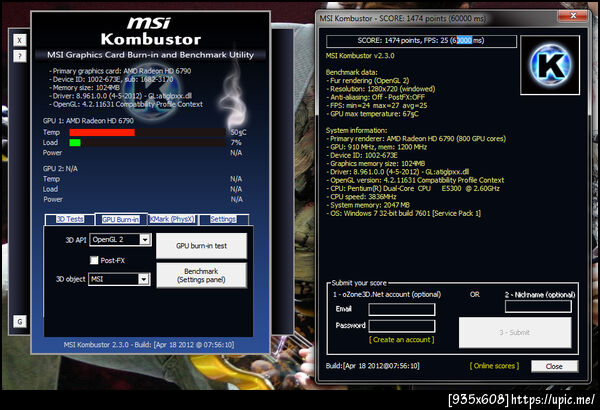Open the Create an account link
Image resolution: width=600 pixels, height=410 pixels.
click(401, 340)
